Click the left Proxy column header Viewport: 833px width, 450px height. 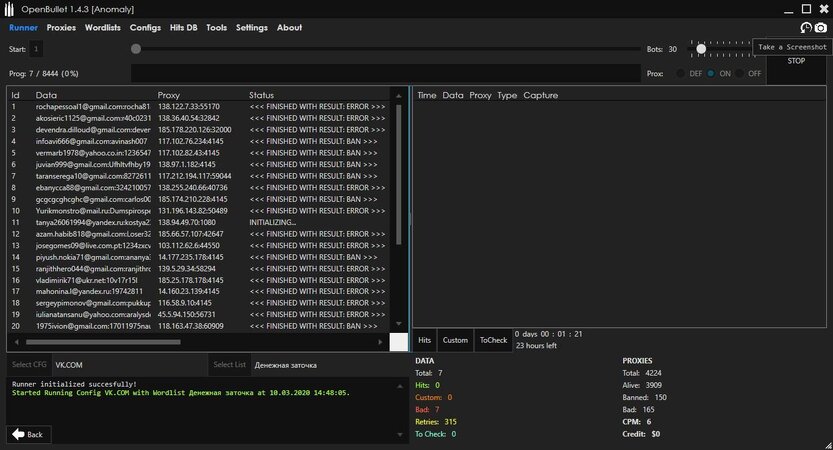pos(168,95)
